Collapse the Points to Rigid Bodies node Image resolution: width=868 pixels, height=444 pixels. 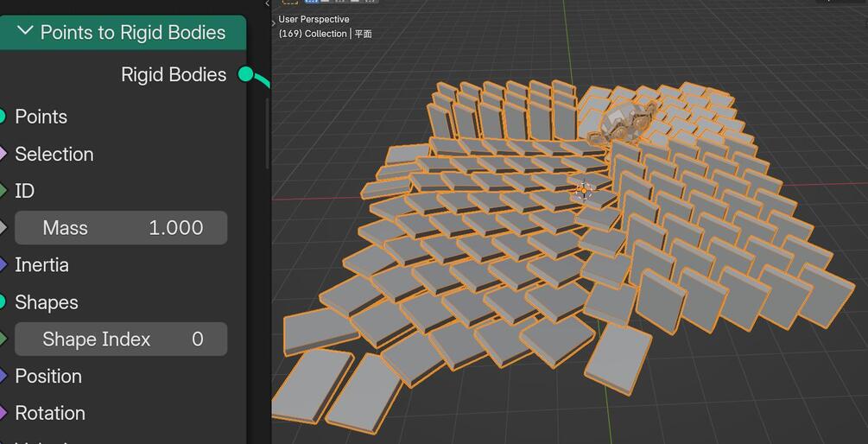coord(25,31)
